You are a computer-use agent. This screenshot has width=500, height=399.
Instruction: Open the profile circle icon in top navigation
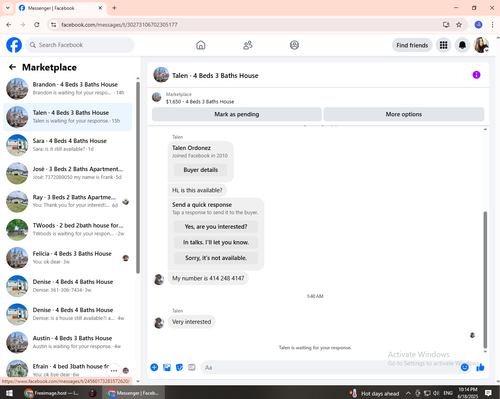[294, 45]
